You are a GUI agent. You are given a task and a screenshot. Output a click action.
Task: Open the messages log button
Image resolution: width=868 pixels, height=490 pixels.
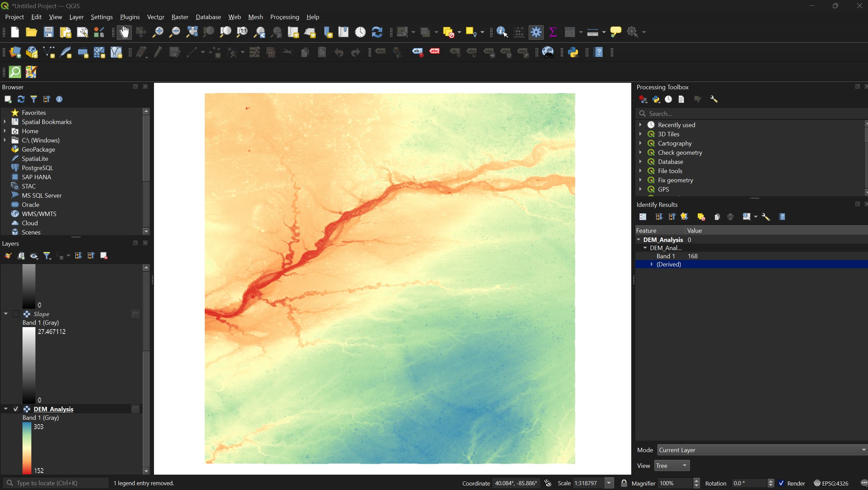click(864, 483)
